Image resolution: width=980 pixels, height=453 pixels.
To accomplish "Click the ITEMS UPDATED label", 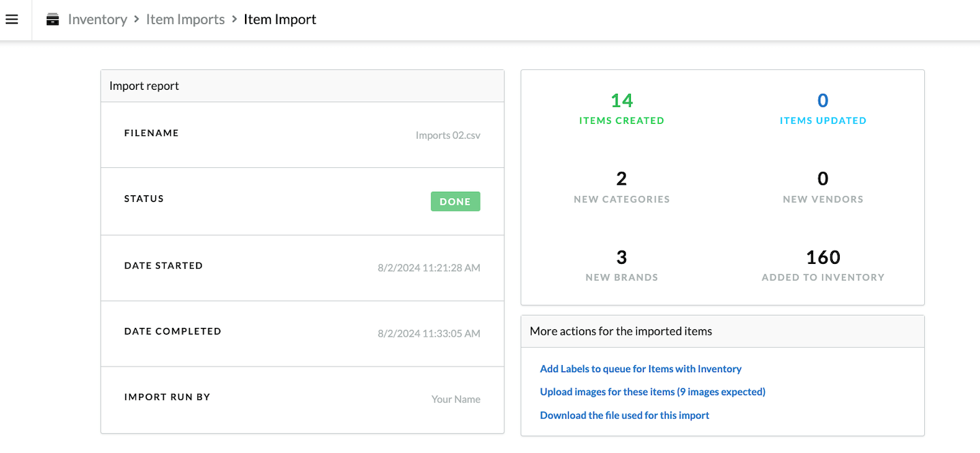I will 823,120.
